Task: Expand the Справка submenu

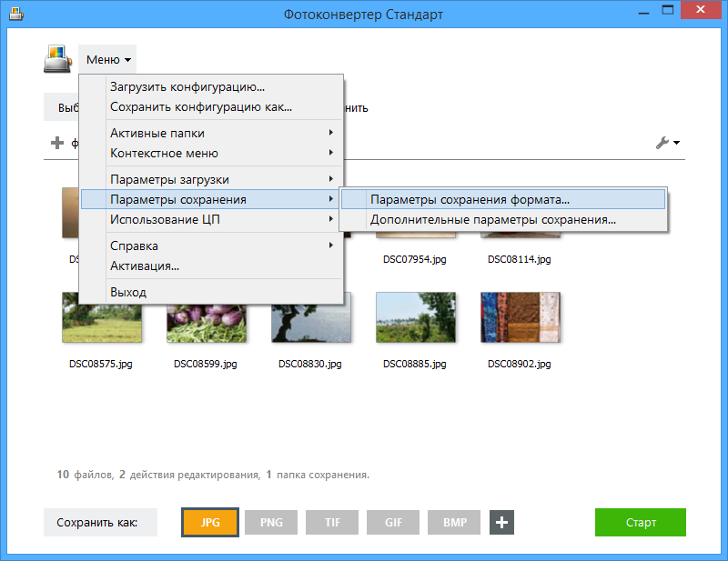Action: click(x=211, y=245)
